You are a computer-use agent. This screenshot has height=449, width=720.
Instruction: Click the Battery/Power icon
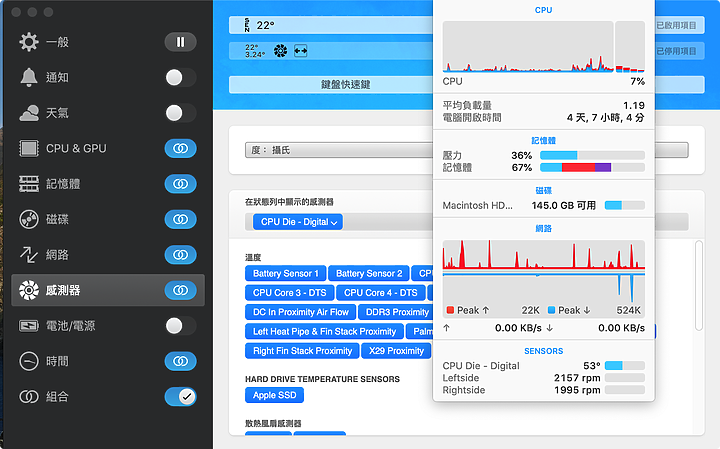pos(29,326)
